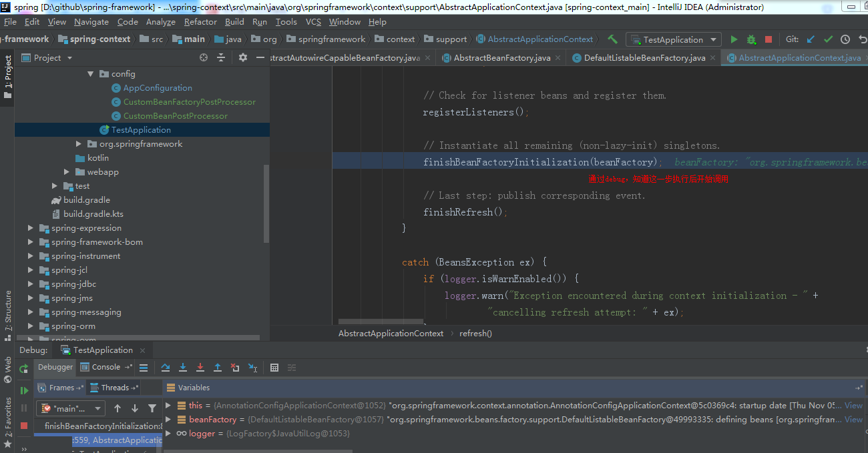The image size is (868, 453).
Task: Click Locate/scroll from source target icon
Action: click(x=204, y=58)
